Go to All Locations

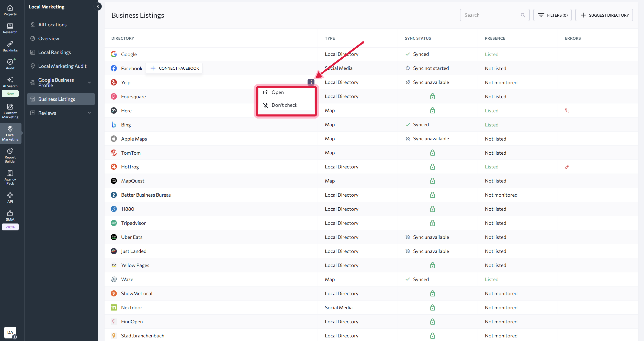coord(52,25)
